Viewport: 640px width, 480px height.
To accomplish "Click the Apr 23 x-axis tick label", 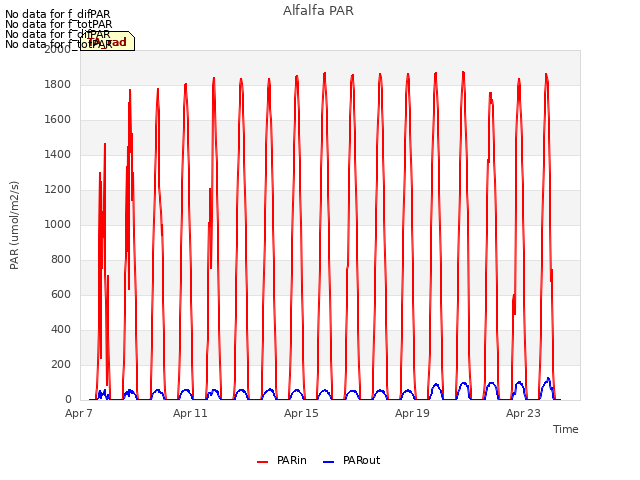I will coord(523,413).
